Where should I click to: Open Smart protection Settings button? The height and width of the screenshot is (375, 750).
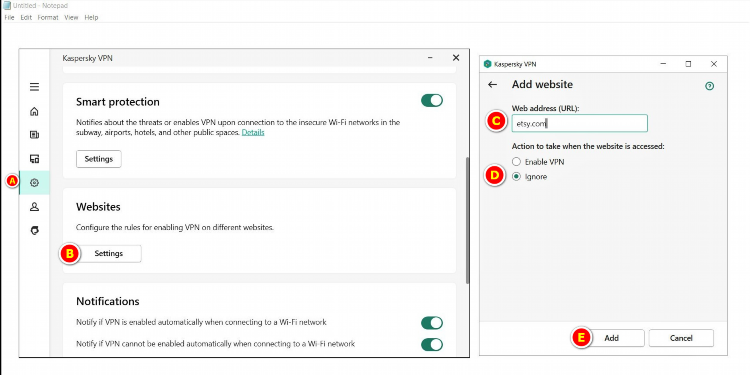click(x=99, y=159)
